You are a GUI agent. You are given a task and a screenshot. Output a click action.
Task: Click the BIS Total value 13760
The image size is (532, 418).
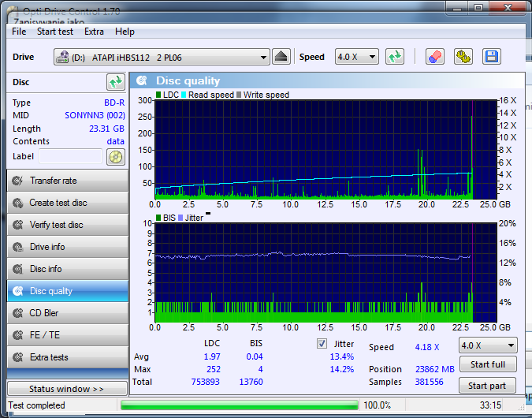251,382
